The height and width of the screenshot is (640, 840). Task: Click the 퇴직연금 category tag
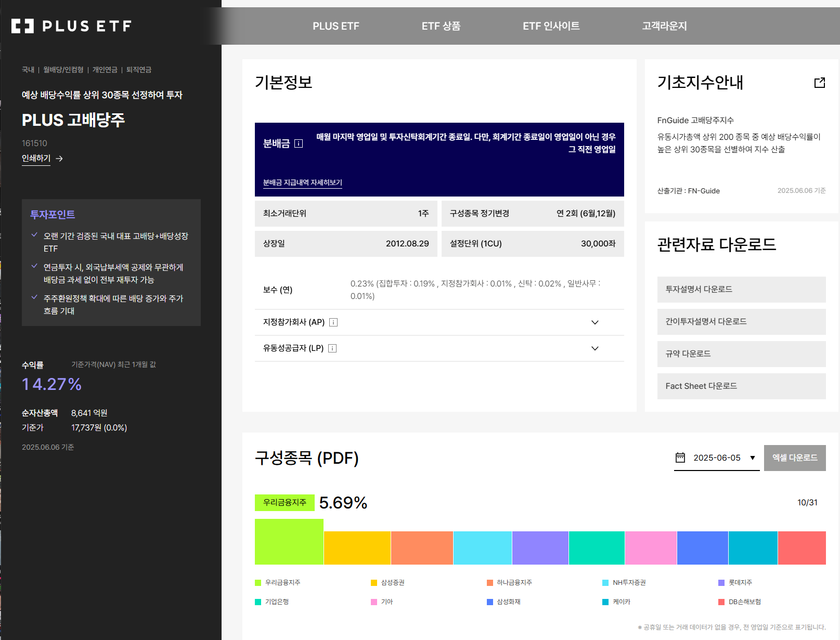139,70
